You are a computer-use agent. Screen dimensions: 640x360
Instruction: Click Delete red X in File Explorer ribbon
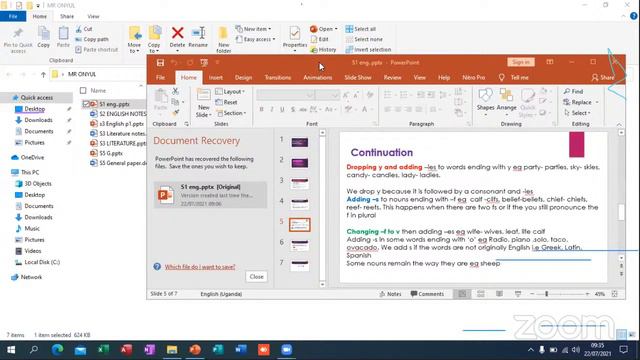[x=177, y=38]
